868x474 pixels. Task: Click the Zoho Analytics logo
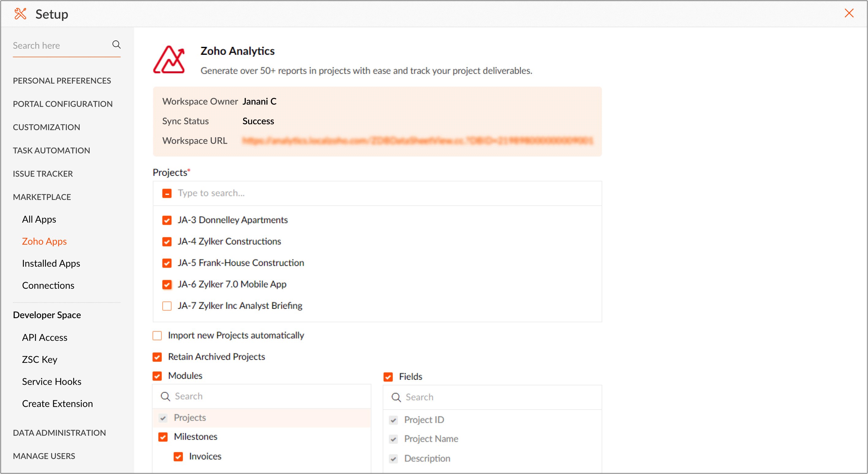[x=169, y=60]
